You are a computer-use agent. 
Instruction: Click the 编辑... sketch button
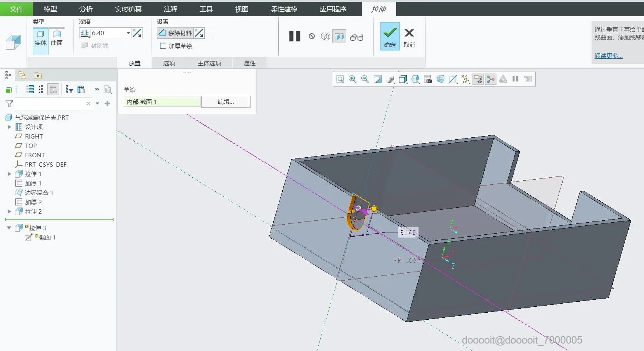(x=226, y=102)
